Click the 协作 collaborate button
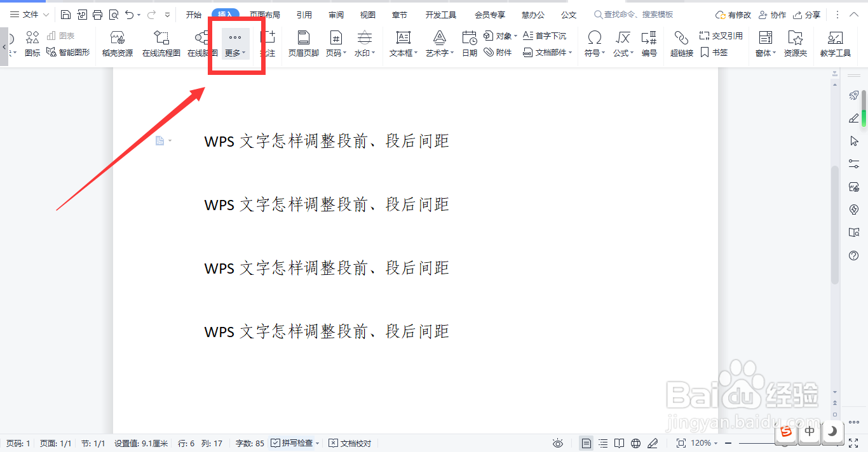Viewport: 868px width, 452px height. pos(772,15)
